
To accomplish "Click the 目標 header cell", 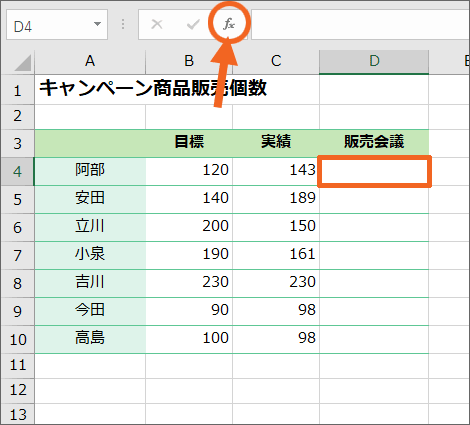I will 189,143.
